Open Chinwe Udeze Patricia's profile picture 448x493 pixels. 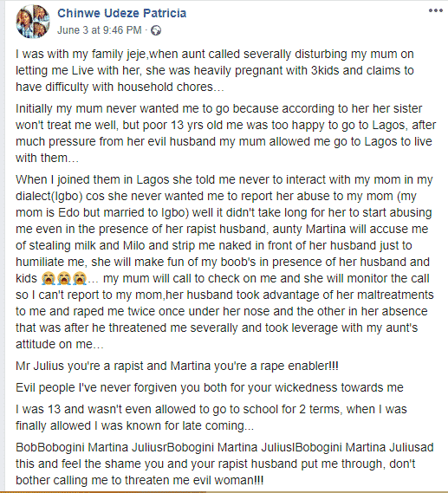pyautogui.click(x=33, y=22)
